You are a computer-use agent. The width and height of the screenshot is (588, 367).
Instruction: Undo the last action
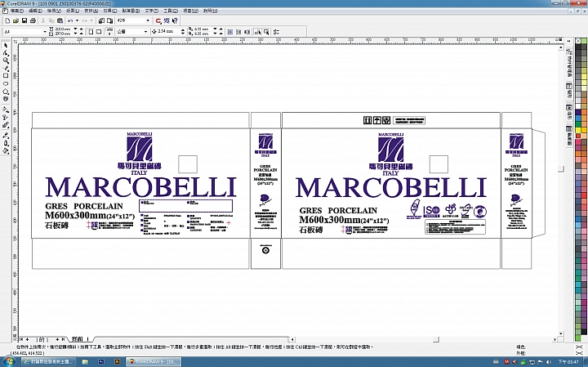coord(70,20)
